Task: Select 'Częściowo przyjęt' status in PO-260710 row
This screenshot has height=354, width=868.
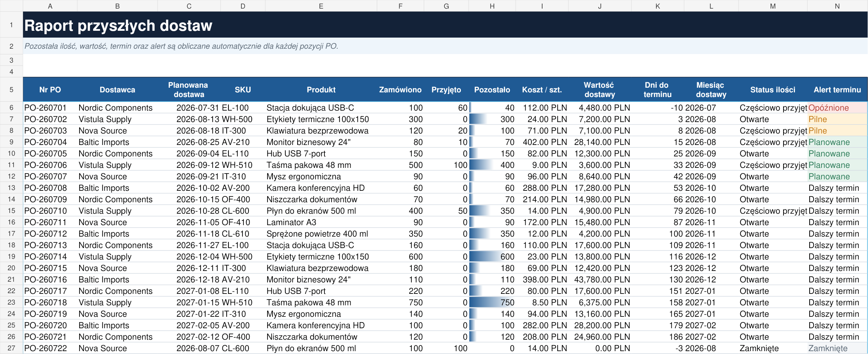Action: (x=773, y=211)
